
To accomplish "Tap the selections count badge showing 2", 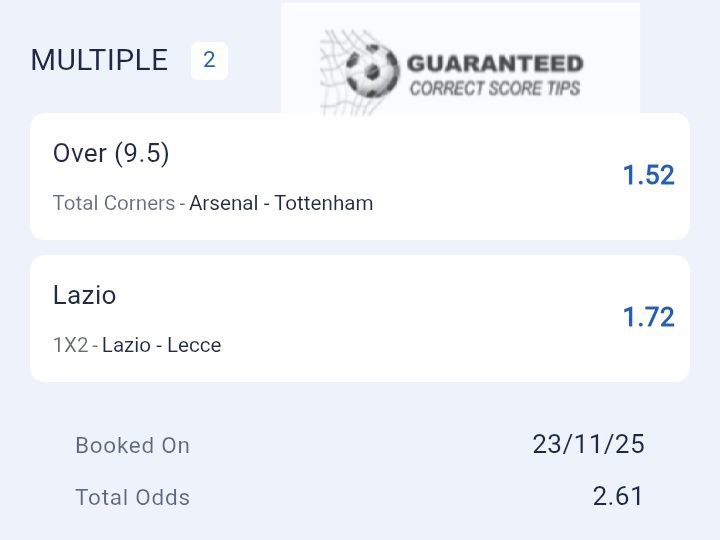I will (x=209, y=60).
